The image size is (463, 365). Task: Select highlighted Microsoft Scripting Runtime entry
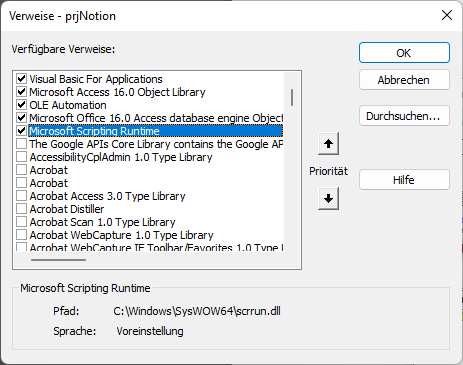156,131
